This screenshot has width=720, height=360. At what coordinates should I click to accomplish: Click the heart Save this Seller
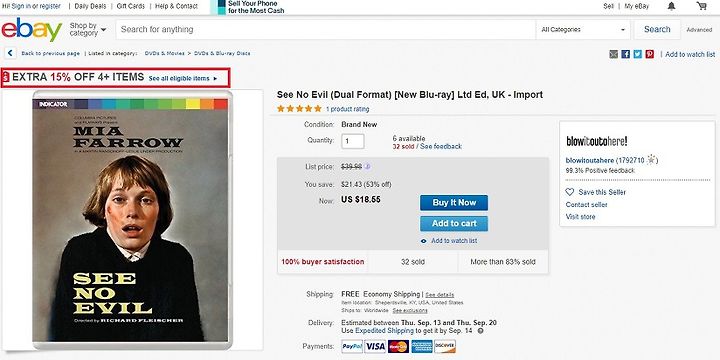click(569, 192)
